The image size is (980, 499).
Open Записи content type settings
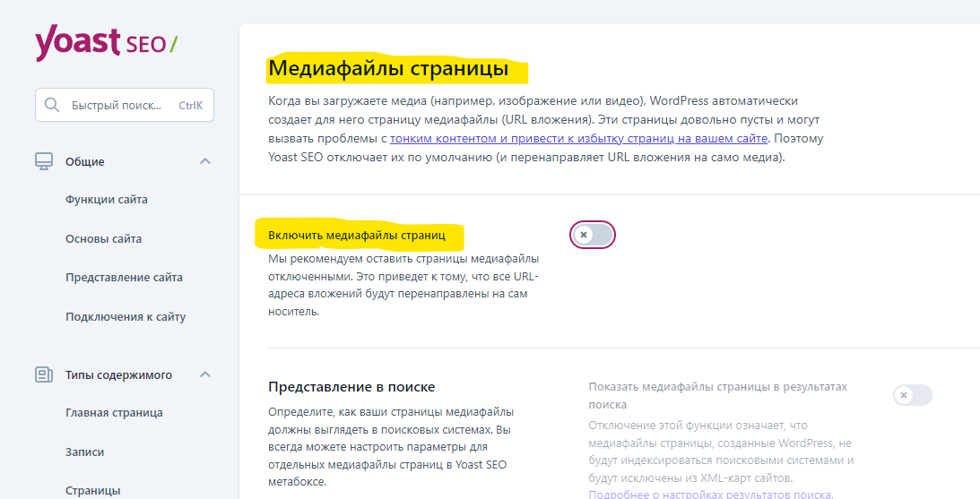85,452
